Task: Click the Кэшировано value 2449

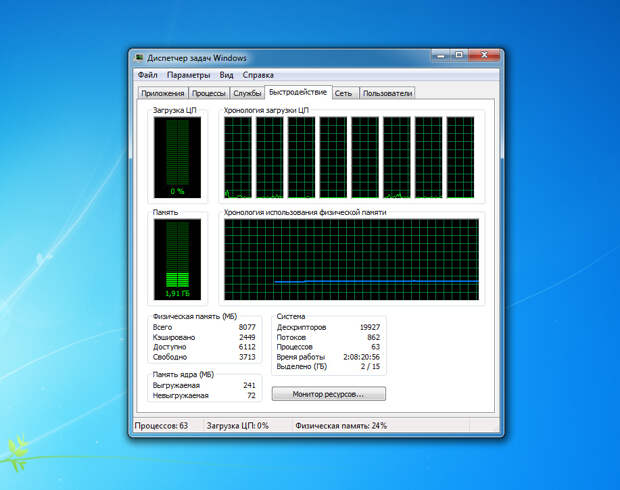Action: [x=247, y=337]
